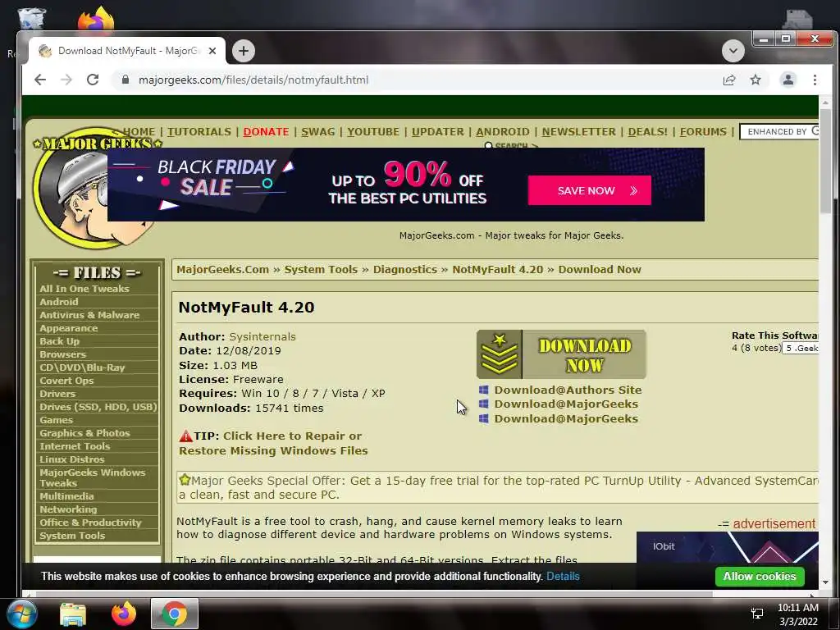840x630 pixels.
Task: Click the horizontal page scrollbar
Action: pos(374,594)
